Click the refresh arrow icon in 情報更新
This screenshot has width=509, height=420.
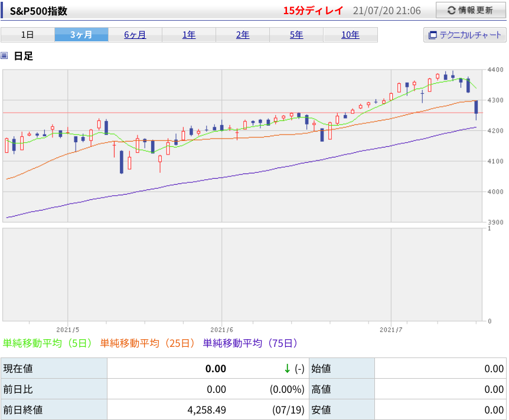point(451,11)
